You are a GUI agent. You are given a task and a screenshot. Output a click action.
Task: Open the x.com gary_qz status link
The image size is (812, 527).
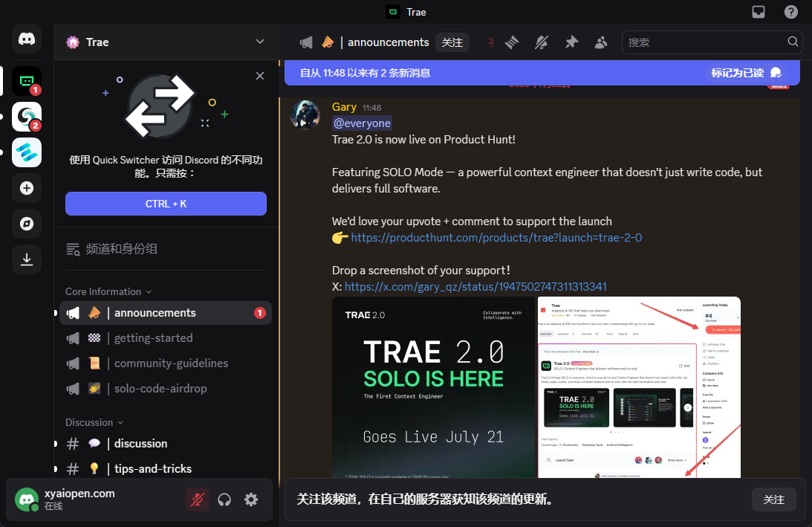tap(475, 287)
